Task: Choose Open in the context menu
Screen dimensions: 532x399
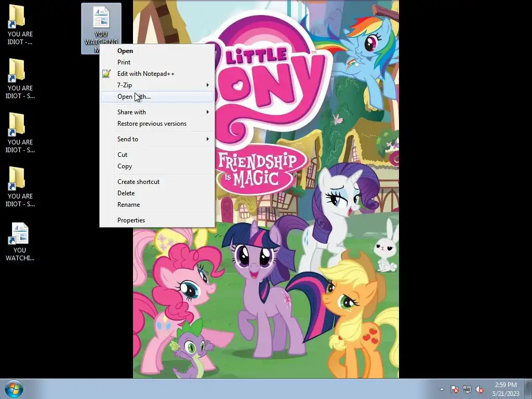Action: [x=157, y=50]
